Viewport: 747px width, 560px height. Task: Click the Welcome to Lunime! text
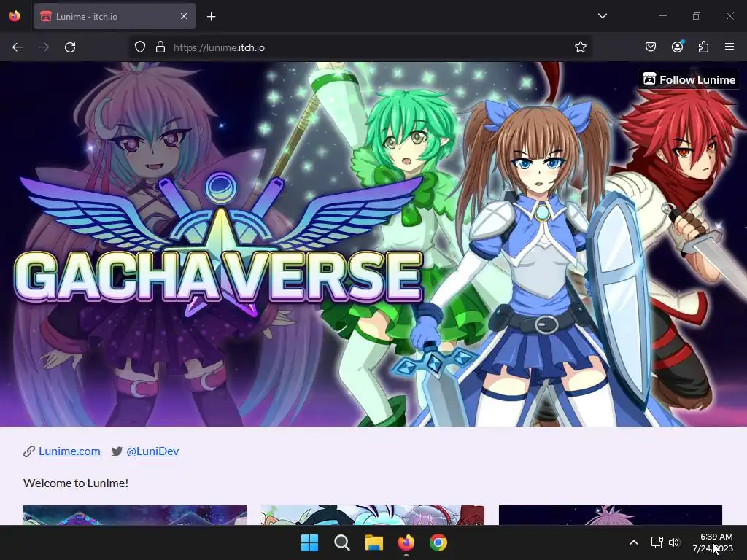[x=76, y=483]
